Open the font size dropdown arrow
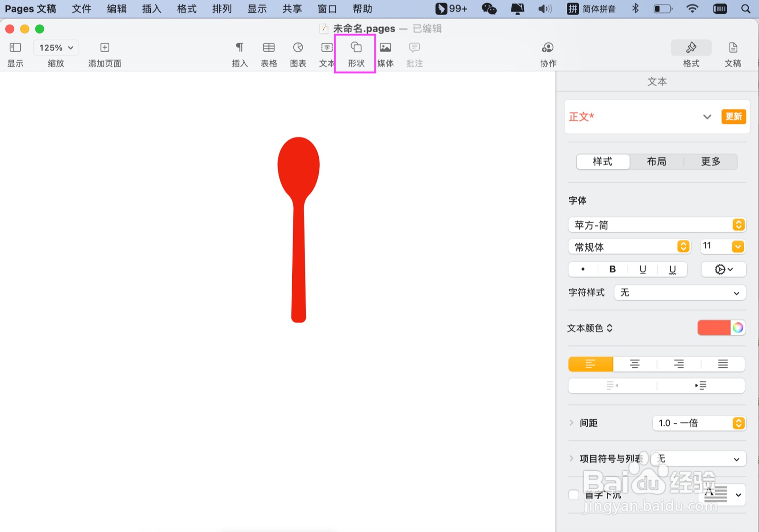Viewport: 759px width, 532px height. (x=738, y=247)
